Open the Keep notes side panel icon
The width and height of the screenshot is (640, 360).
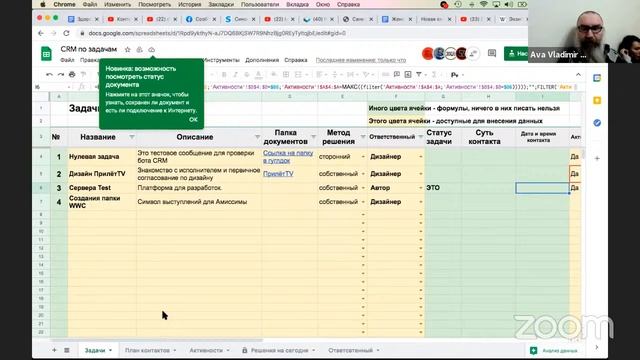pyautogui.click(x=597, y=100)
